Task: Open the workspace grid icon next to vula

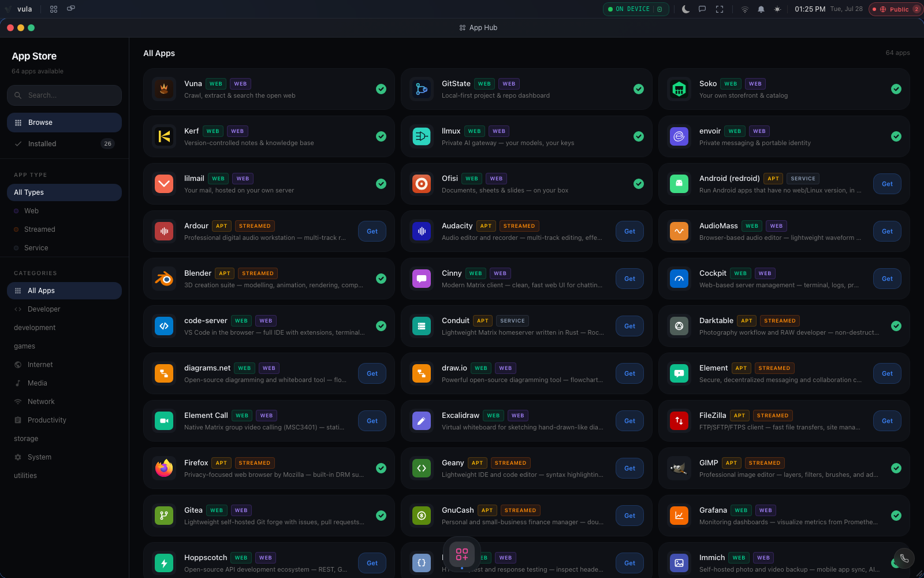Action: click(x=54, y=9)
